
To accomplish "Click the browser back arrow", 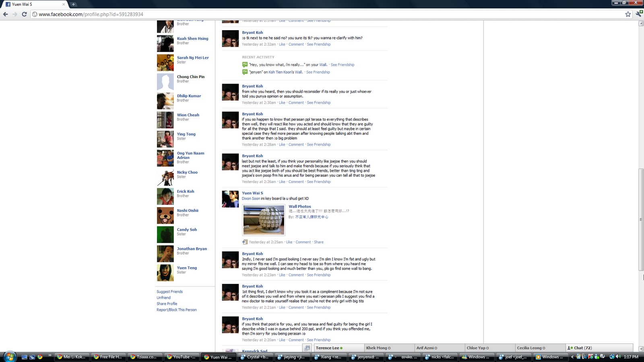I will (5, 14).
